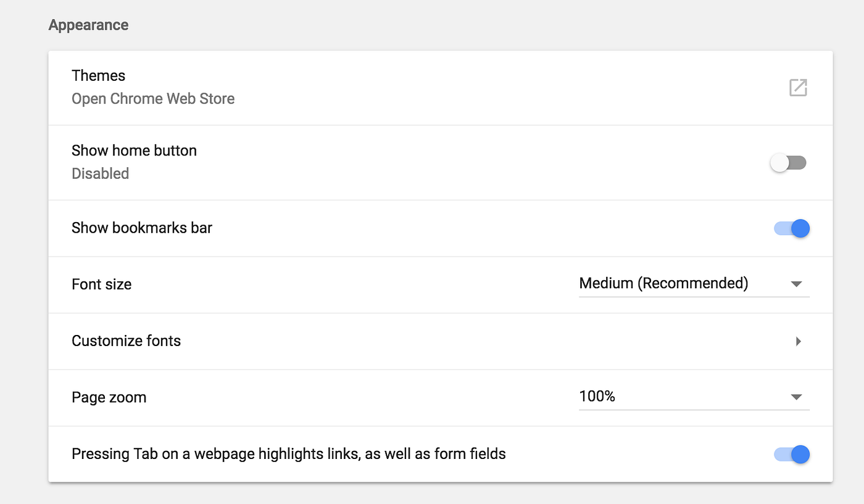Open the Chrome Web Store link

tap(153, 98)
